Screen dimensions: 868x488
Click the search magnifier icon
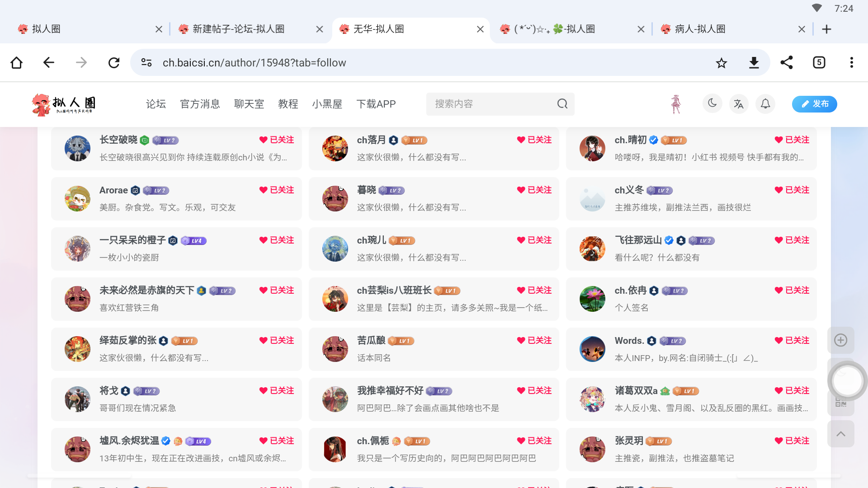[x=562, y=104]
